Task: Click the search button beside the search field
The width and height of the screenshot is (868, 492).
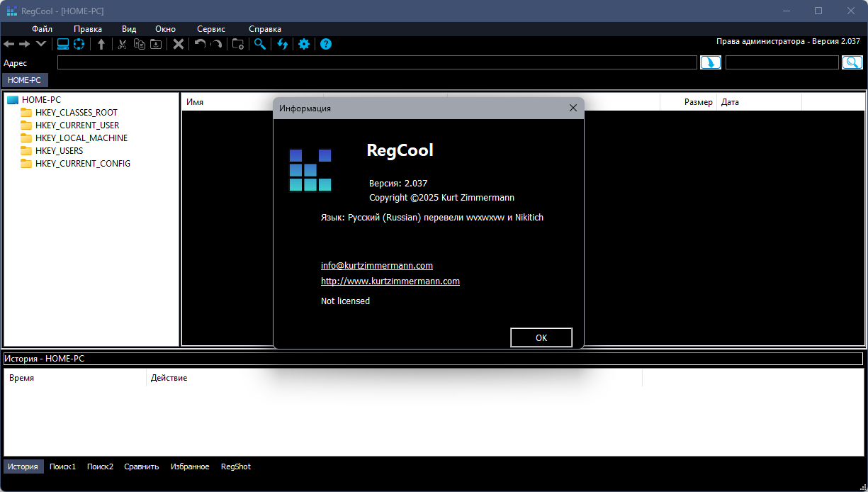Action: (852, 62)
